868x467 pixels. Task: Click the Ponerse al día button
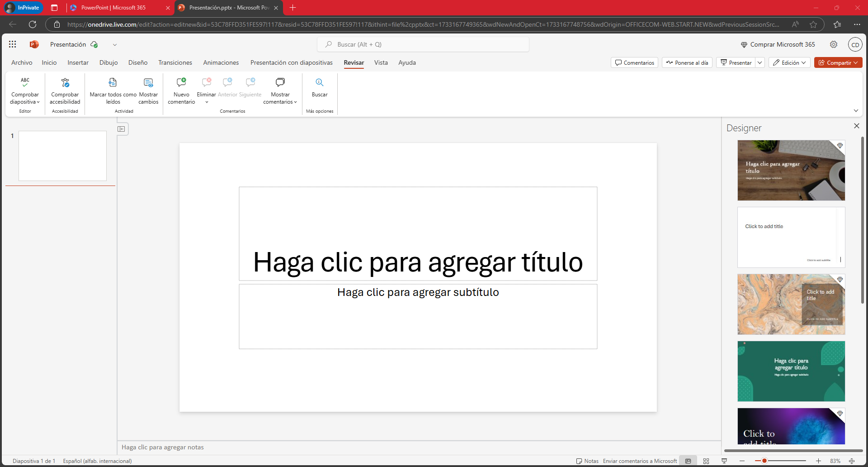point(687,63)
